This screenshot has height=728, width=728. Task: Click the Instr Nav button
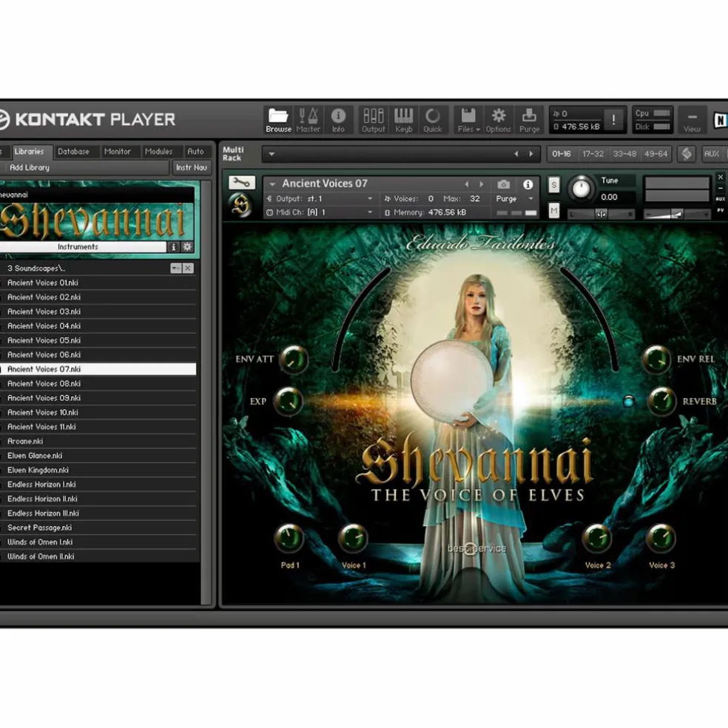(192, 168)
